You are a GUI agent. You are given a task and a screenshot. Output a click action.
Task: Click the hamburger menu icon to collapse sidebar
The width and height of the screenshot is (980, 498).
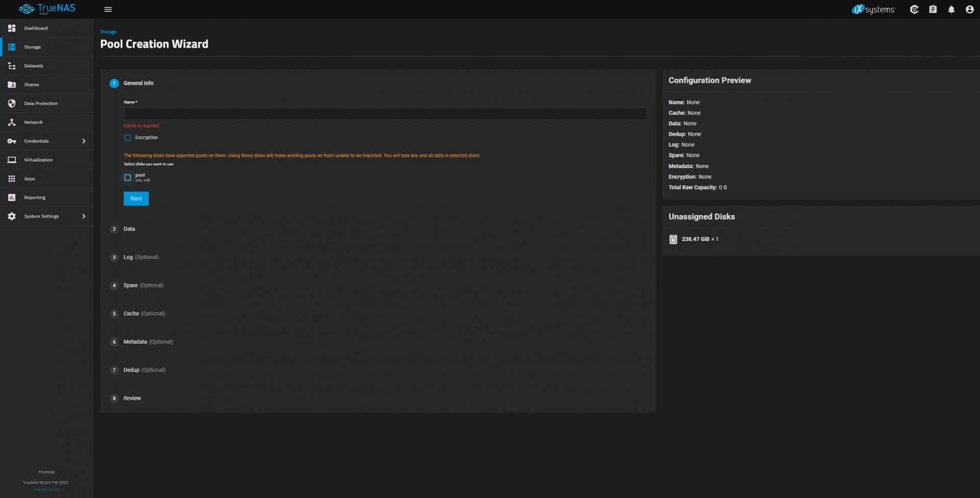pyautogui.click(x=108, y=9)
